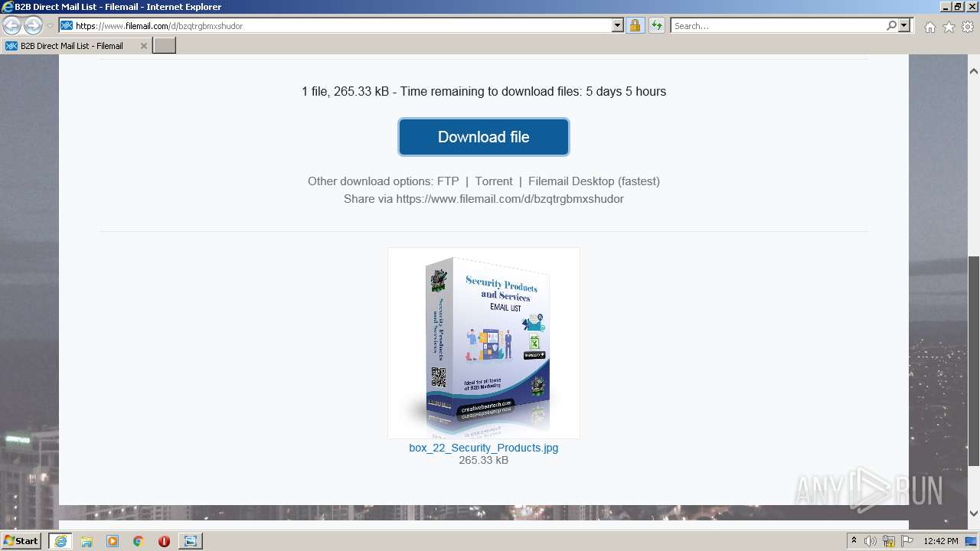Click the vertical scrollbar thumb

coord(974,360)
